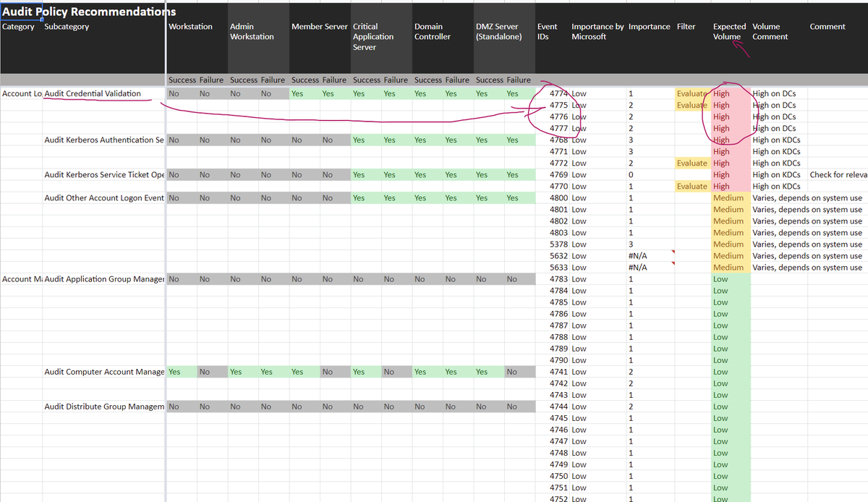The image size is (868, 502).
Task: Select the 'Audit Kerberos Service Ticket Ope' cell
Action: click(x=104, y=174)
